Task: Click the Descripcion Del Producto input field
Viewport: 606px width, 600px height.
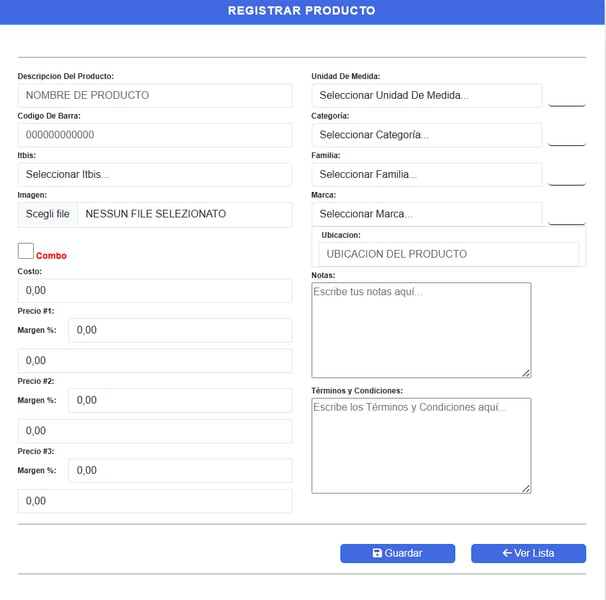Action: coord(155,95)
